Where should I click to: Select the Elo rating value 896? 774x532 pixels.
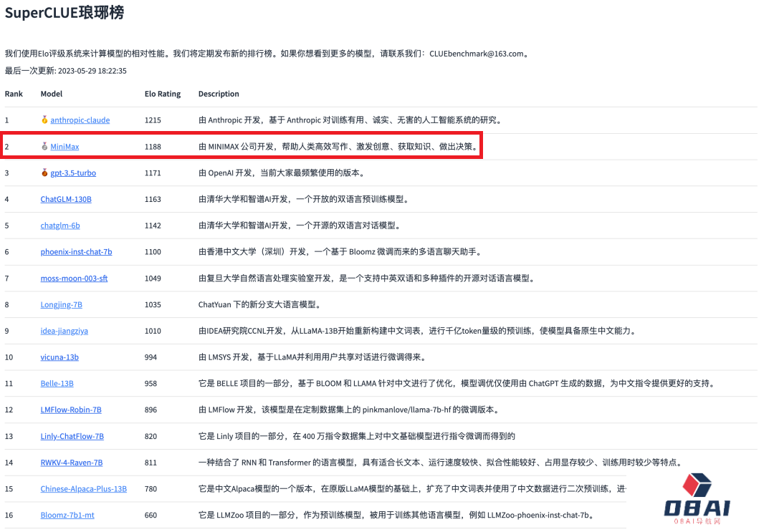150,410
